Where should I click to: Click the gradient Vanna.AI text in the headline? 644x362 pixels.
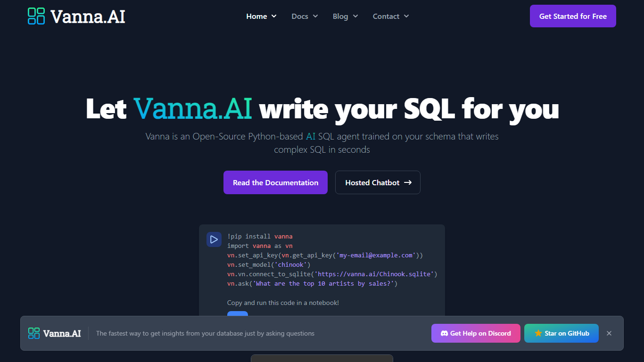coord(193,108)
